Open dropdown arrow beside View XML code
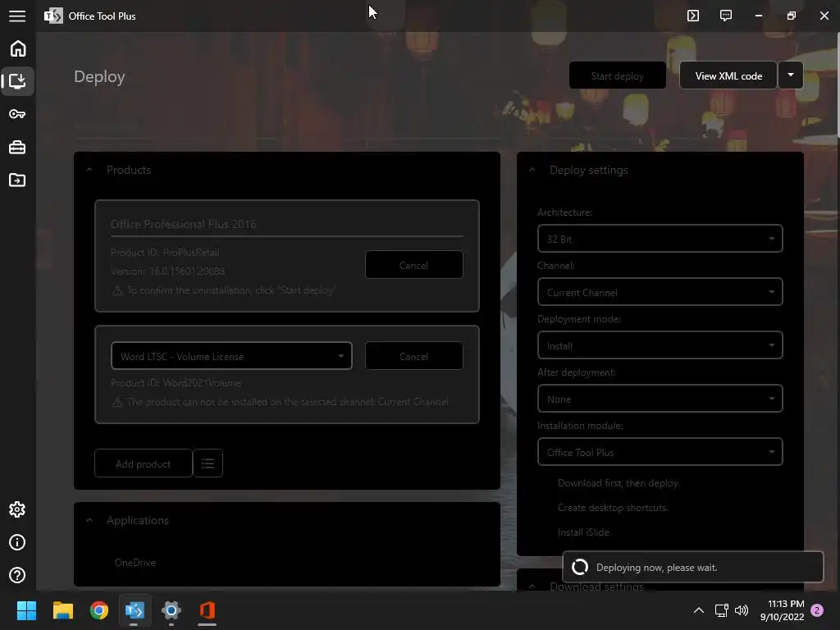Screen dimensions: 840x630 click(x=791, y=75)
